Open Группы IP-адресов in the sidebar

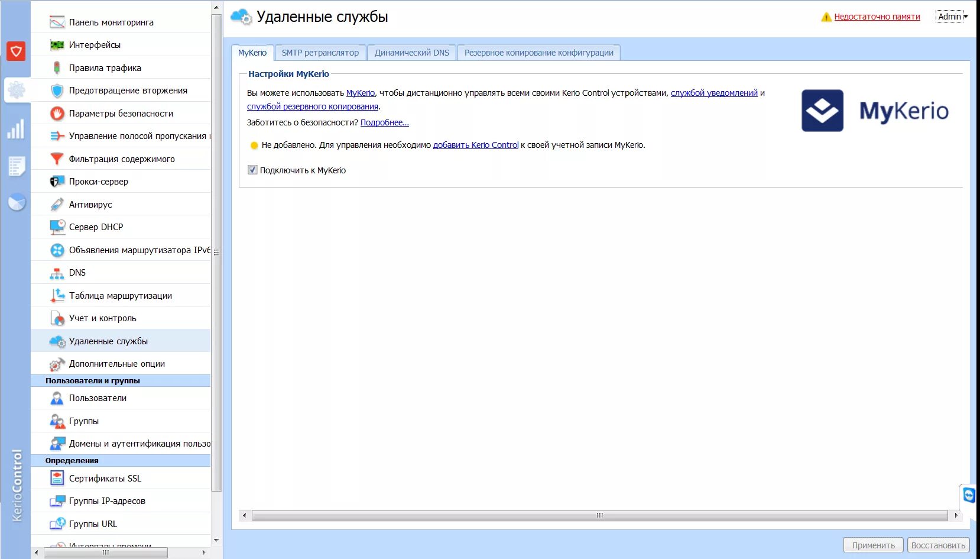pyautogui.click(x=121, y=501)
